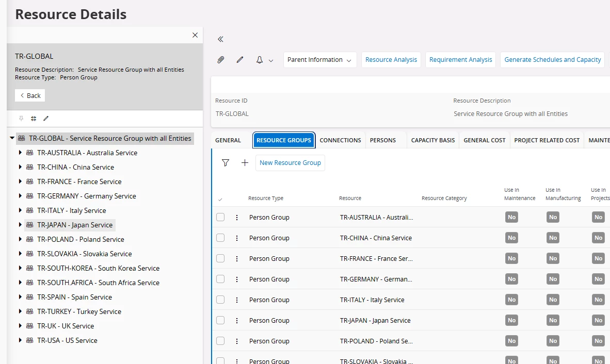Click the tree structure icon above the tree
610x364 pixels.
34,119
